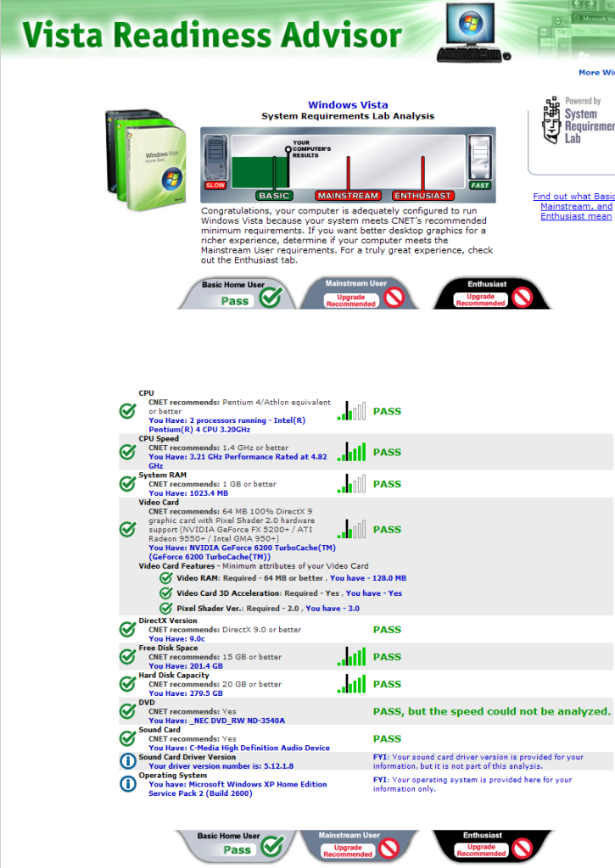Click the green checkmark beside Free Disk Space
The width and height of the screenshot is (615, 868).
point(128,657)
